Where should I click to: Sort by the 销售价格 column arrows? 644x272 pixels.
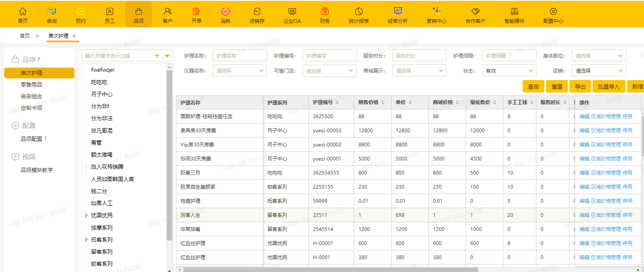382,102
